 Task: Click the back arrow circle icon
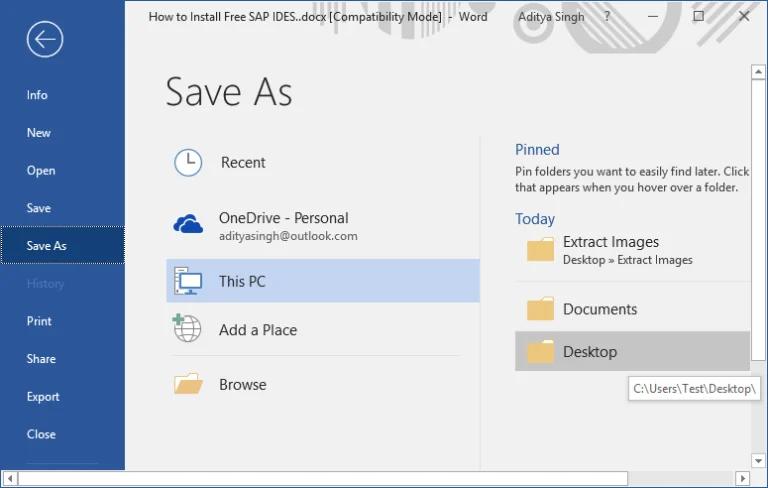(x=45, y=39)
